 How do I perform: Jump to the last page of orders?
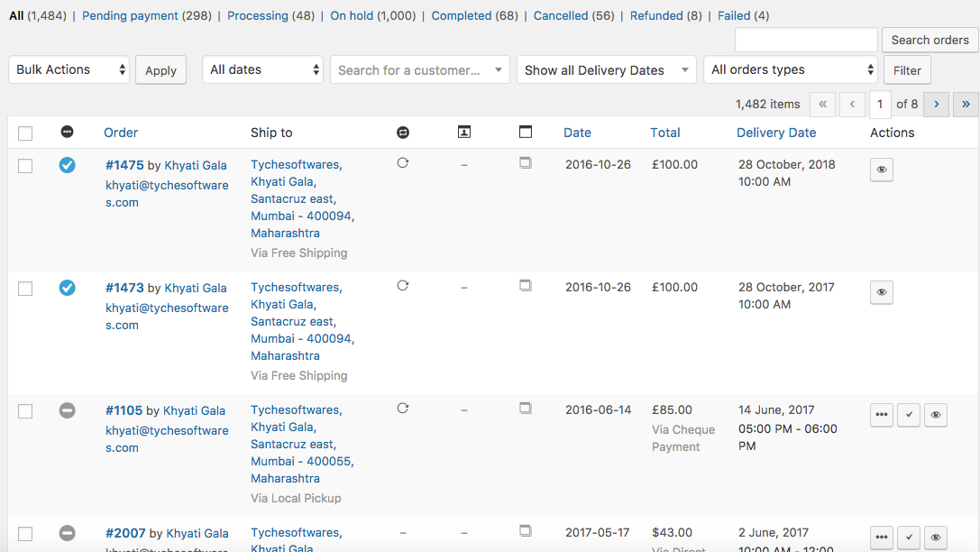966,105
